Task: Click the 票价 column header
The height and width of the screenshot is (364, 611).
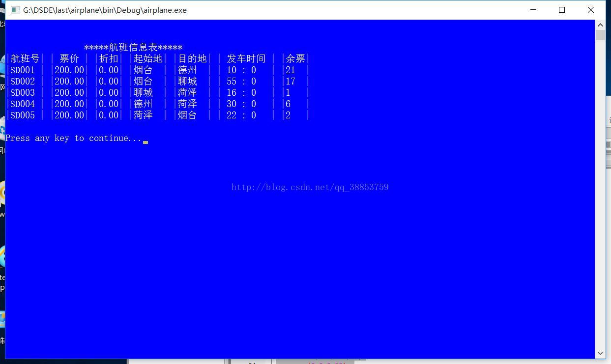Action: click(69, 58)
